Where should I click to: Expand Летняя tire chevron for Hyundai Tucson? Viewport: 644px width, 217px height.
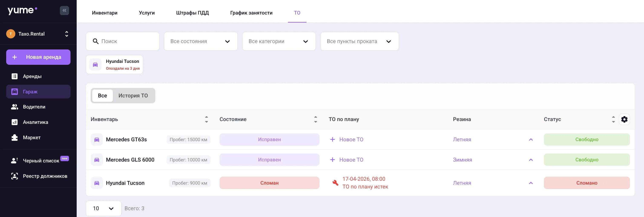(x=531, y=183)
